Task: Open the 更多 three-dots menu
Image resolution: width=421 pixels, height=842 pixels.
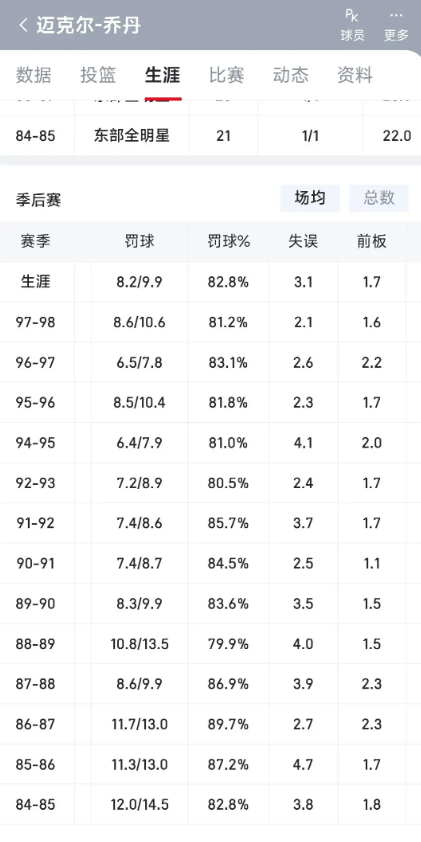Action: pyautogui.click(x=397, y=25)
